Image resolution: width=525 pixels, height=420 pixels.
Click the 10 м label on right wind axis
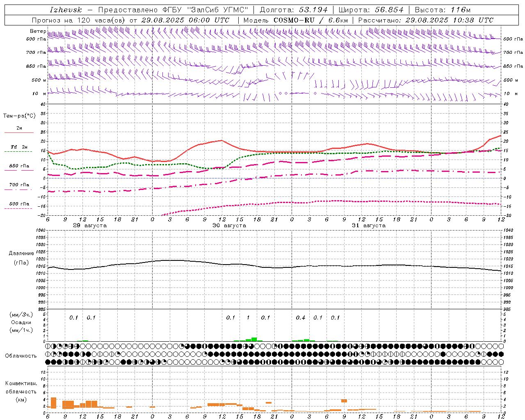(510, 94)
